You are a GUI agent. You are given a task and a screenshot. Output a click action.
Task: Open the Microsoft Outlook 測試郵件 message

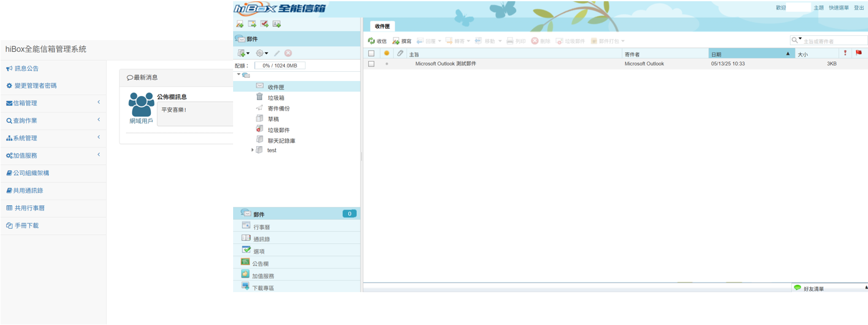click(x=446, y=63)
